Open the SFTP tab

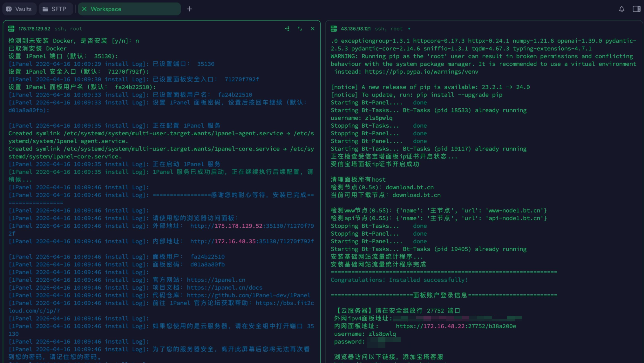(56, 9)
